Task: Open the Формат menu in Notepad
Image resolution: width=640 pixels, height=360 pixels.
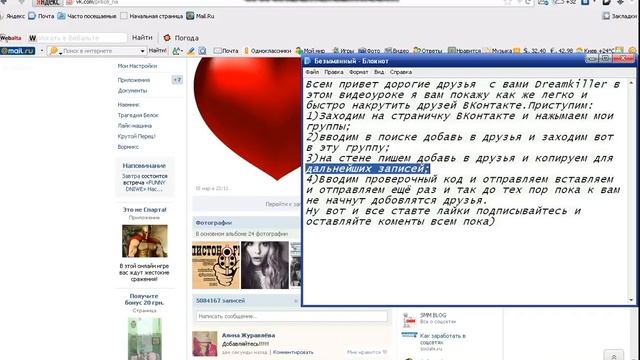Action: point(358,72)
